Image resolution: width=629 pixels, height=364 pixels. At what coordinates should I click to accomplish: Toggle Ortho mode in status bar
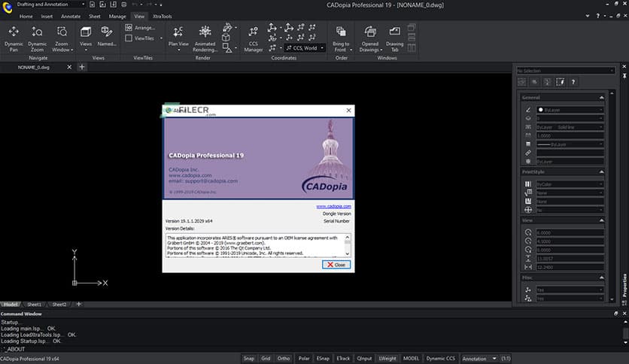coord(283,359)
